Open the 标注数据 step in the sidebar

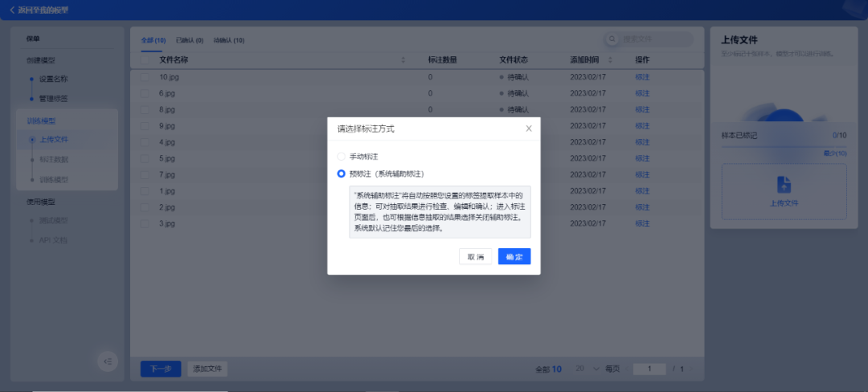click(x=54, y=160)
